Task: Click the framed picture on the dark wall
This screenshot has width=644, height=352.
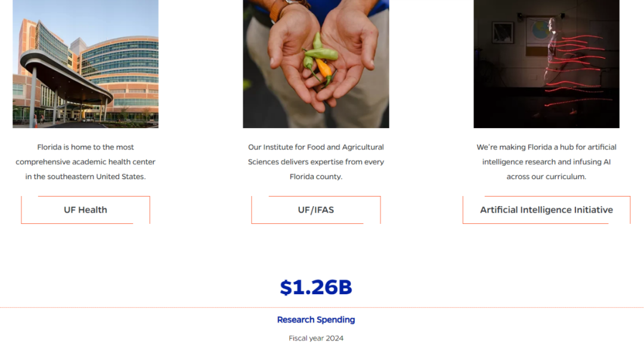Action: point(503,32)
